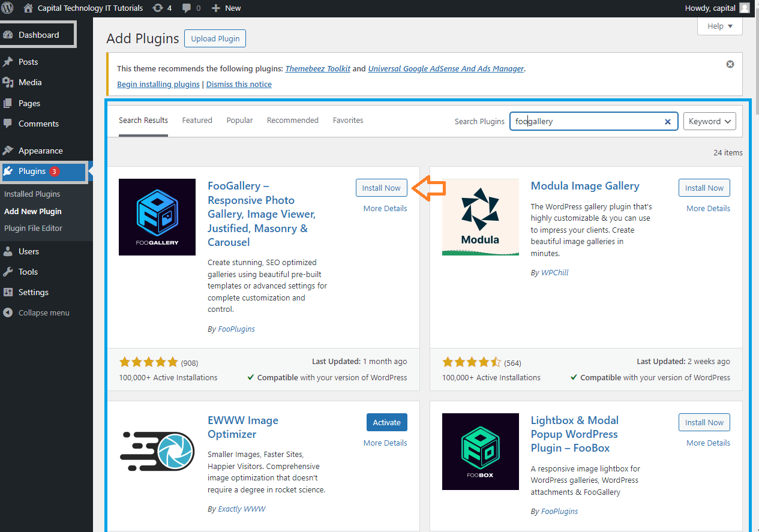Switch to the Popular tab
This screenshot has width=759, height=532.
point(239,121)
